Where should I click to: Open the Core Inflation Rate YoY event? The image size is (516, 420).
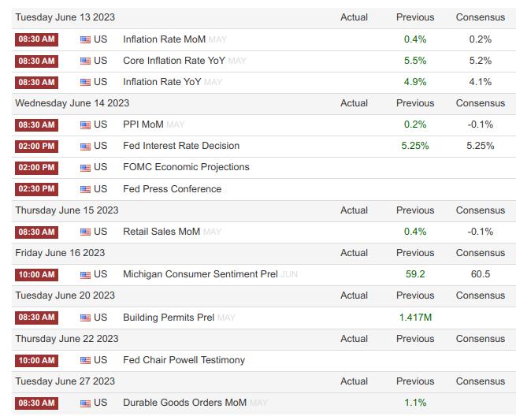[x=173, y=61]
